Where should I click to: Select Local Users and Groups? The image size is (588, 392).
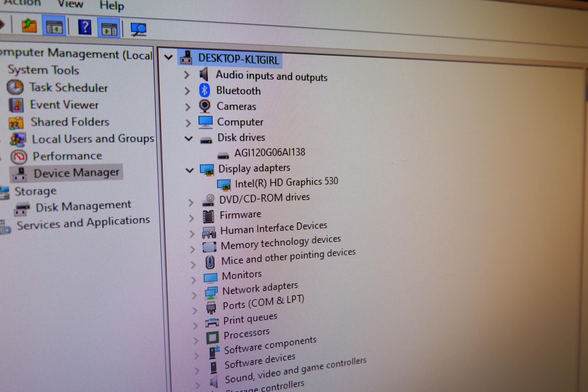[92, 139]
